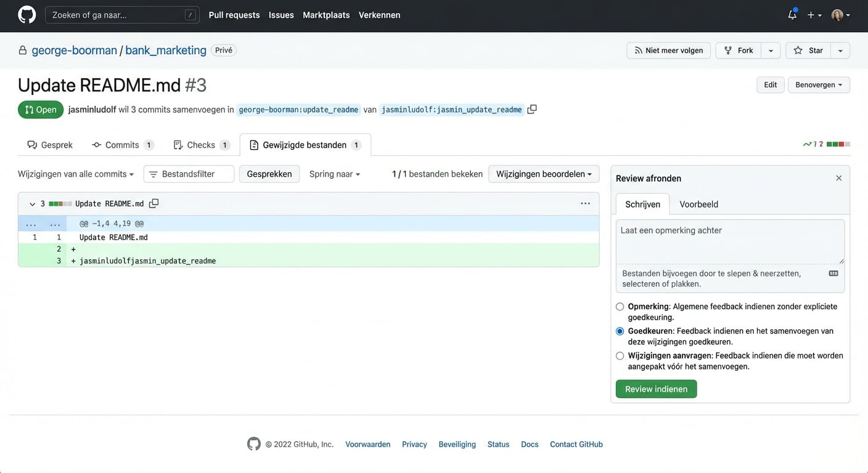This screenshot has width=868, height=473.
Task: Select the Wijzigingen aanvragen radio option
Action: [620, 356]
